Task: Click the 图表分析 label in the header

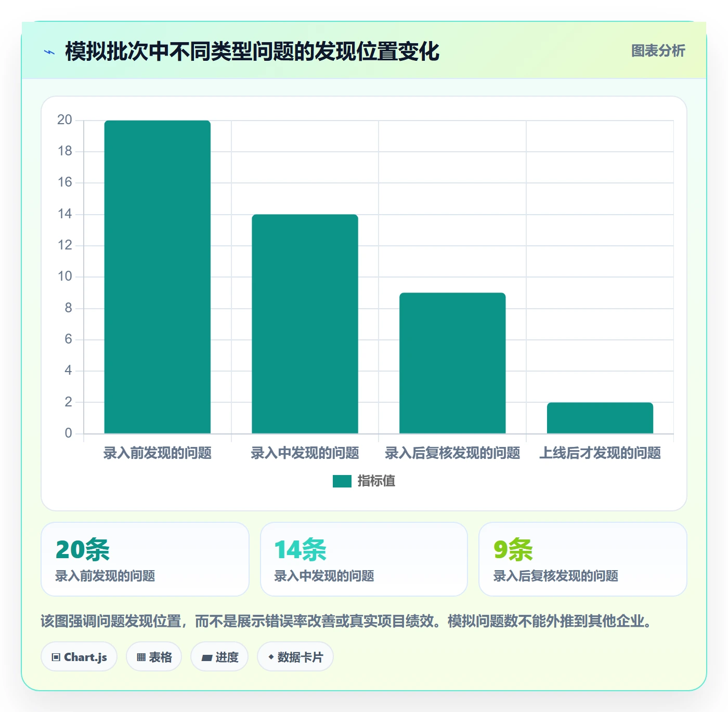Action: (658, 50)
